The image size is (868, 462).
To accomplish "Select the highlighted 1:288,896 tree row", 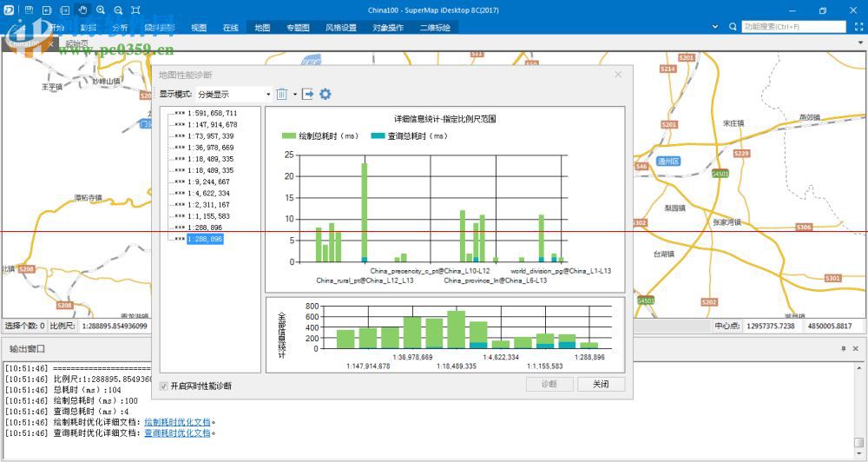I will 205,239.
